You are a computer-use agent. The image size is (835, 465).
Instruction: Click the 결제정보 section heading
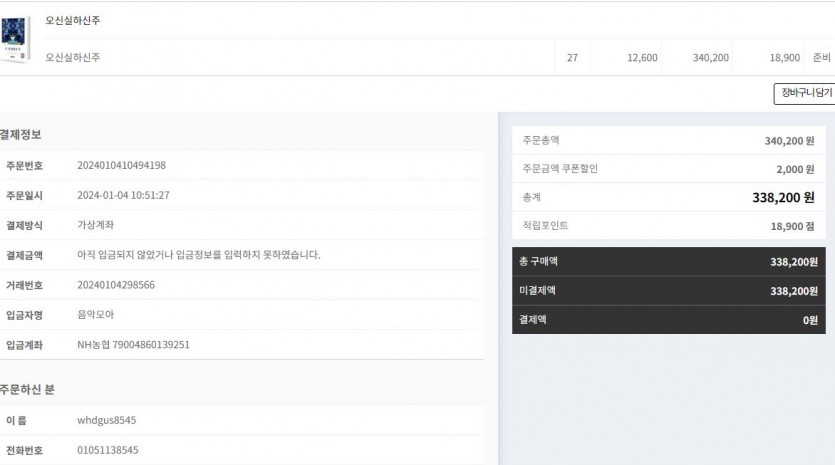[20, 134]
